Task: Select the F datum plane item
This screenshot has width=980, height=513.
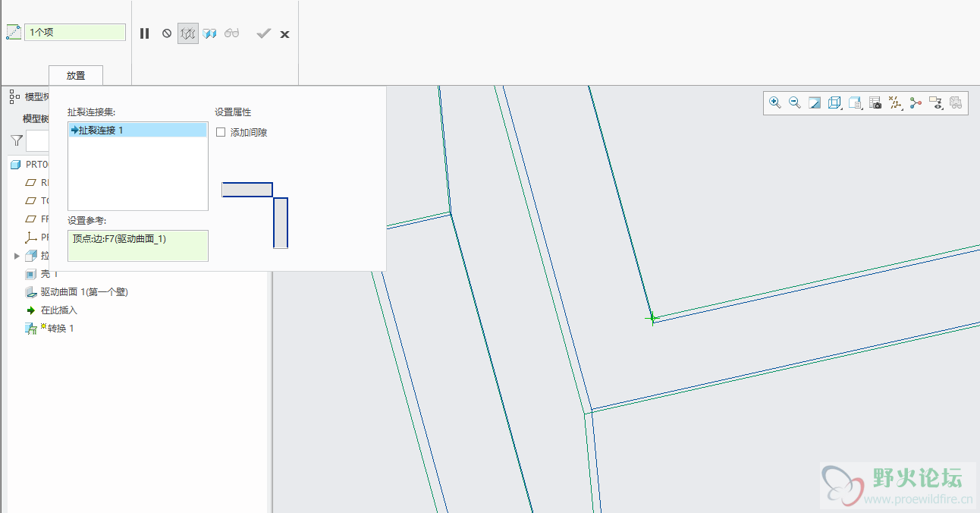Action: [x=37, y=219]
